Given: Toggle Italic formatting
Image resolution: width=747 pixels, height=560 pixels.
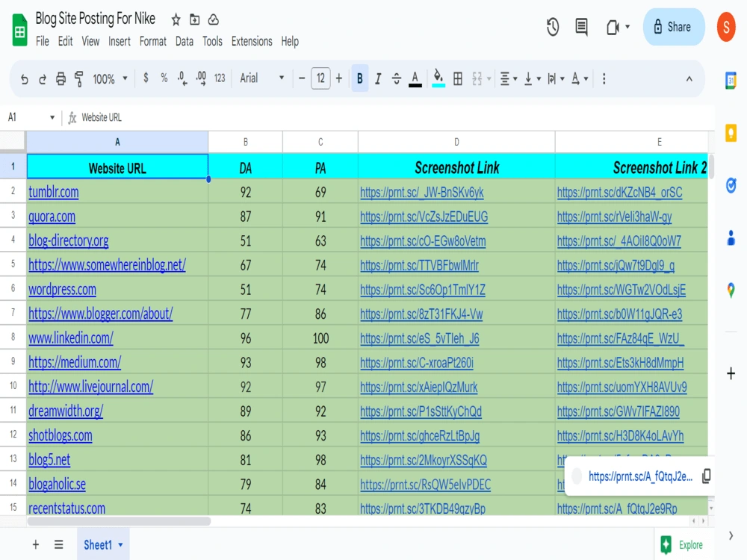Looking at the screenshot, I should point(378,78).
